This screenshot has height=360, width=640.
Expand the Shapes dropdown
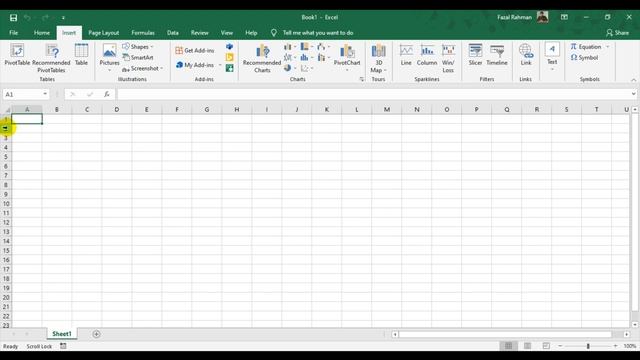152,47
